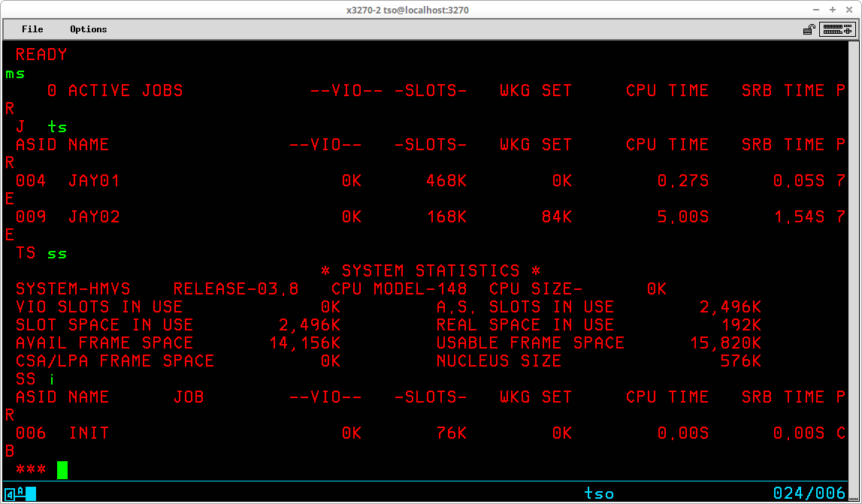
Task: Click the green 'i' command text
Action: coord(52,379)
